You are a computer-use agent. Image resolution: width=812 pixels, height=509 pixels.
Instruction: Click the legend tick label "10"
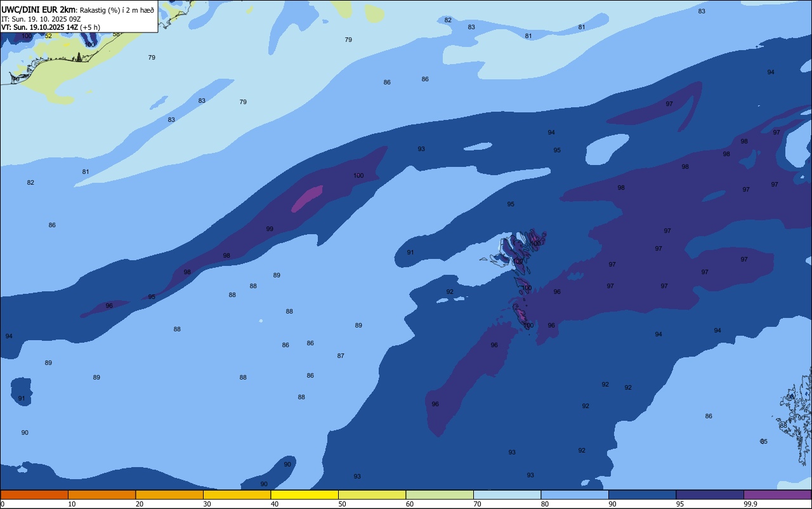click(72, 504)
